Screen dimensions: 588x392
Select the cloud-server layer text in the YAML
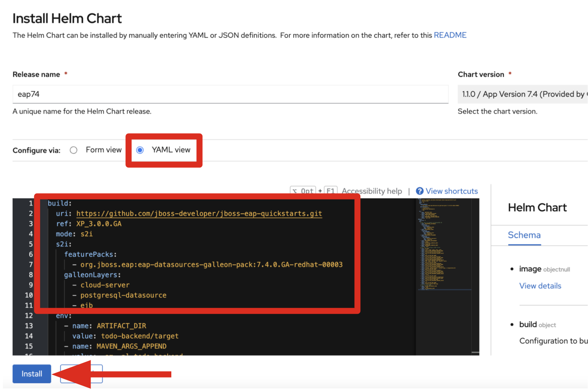pyautogui.click(x=105, y=285)
